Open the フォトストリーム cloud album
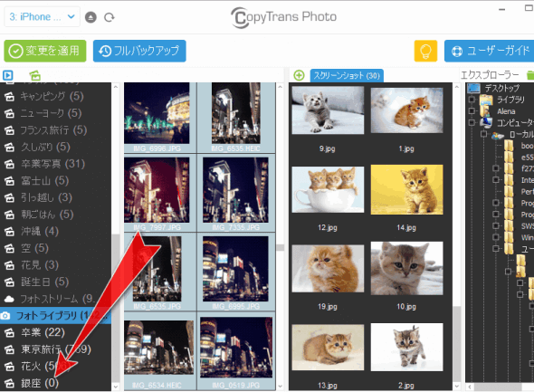Image resolution: width=534 pixels, height=392 pixels. tap(55, 299)
